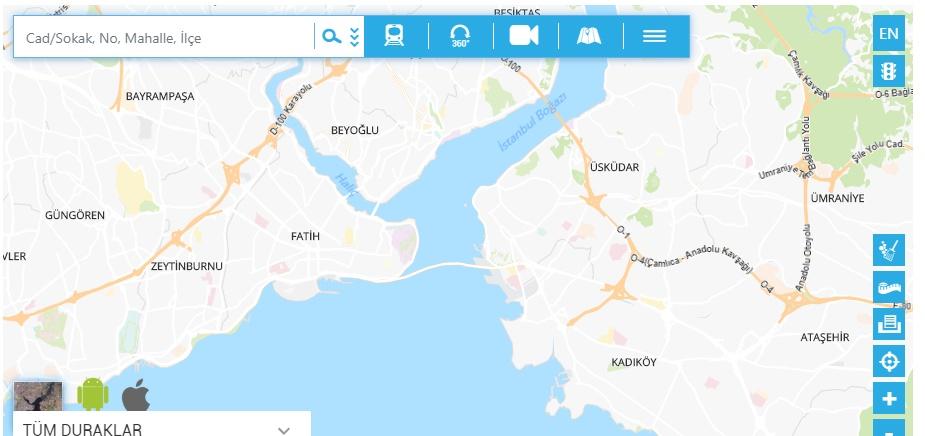
Task: Open the Apple app link
Action: click(136, 394)
